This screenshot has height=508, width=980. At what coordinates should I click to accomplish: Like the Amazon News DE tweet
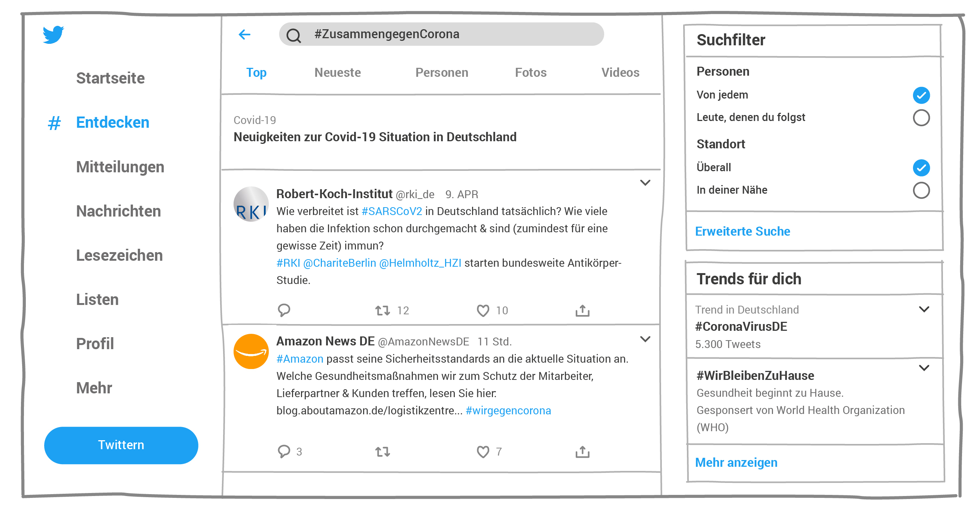coord(483,451)
